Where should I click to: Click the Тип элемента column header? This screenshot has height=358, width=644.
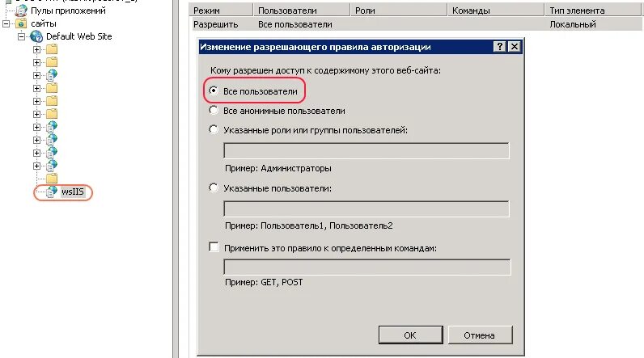pos(594,11)
